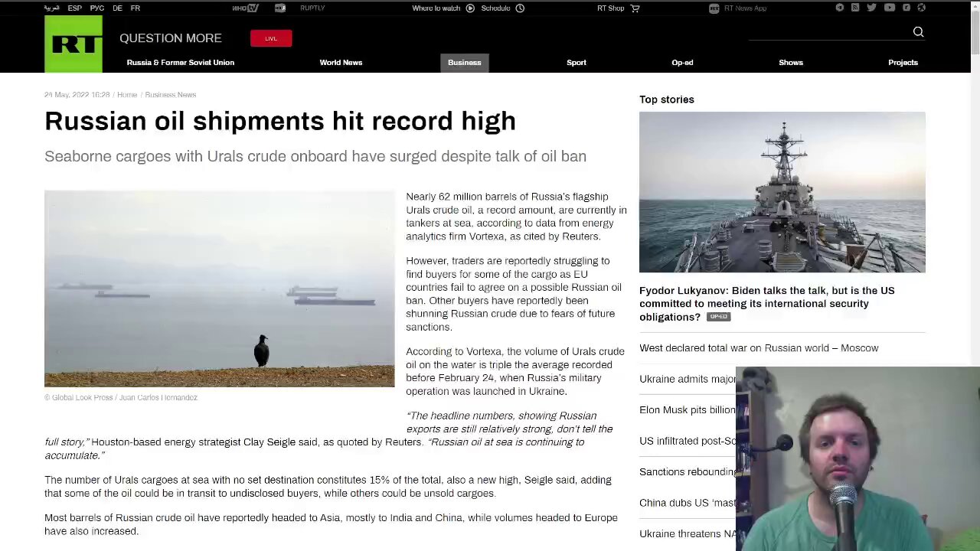Click the 'Seaborne cargoes with Urals crude' subheading
Screen dimensions: 980x551
(x=315, y=156)
